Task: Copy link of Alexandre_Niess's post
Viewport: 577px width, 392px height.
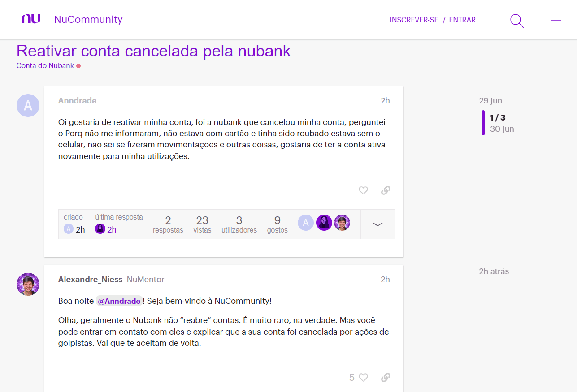Action: pos(386,378)
